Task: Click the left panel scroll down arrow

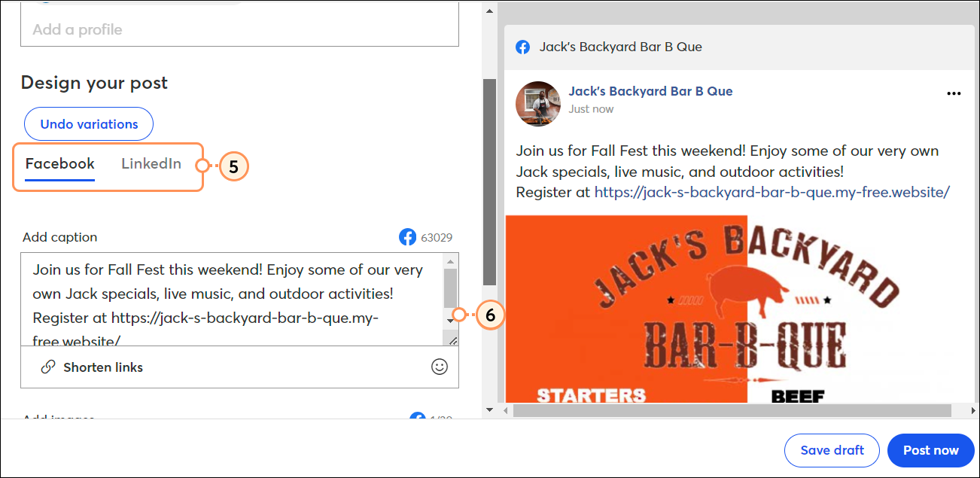Action: click(x=489, y=410)
